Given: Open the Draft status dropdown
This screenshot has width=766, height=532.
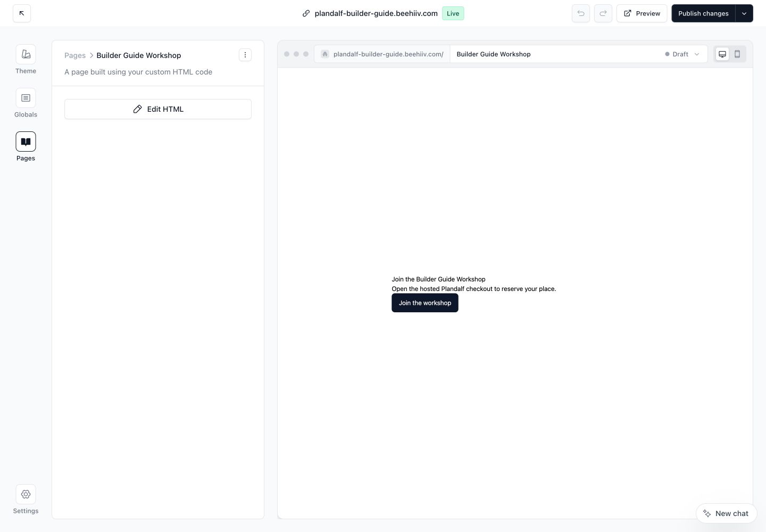Looking at the screenshot, I should point(682,54).
